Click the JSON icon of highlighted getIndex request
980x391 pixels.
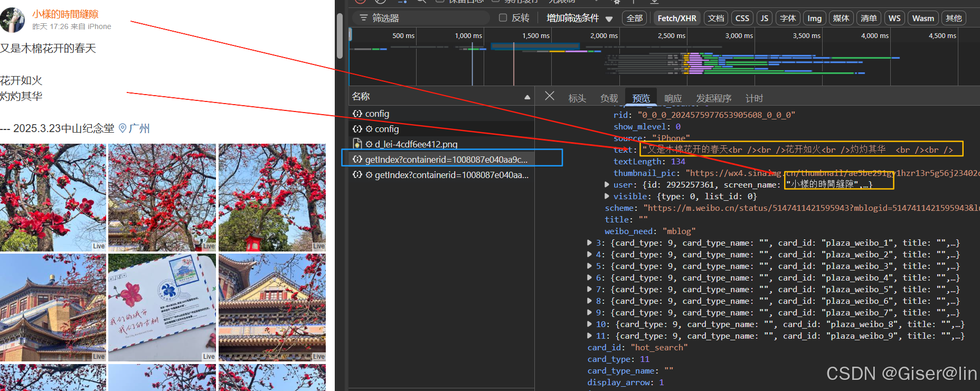coord(357,159)
